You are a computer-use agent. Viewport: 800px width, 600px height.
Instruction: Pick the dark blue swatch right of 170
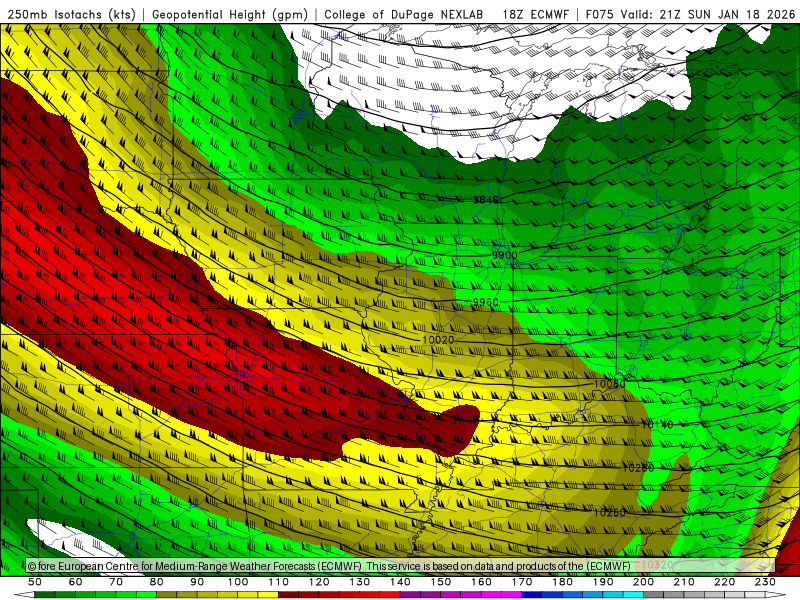532,595
